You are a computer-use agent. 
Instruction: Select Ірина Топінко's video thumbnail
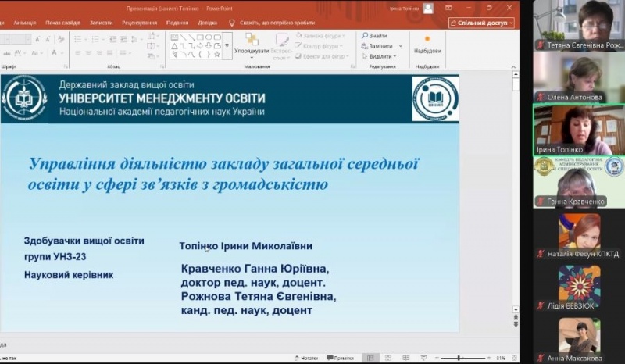[579, 129]
